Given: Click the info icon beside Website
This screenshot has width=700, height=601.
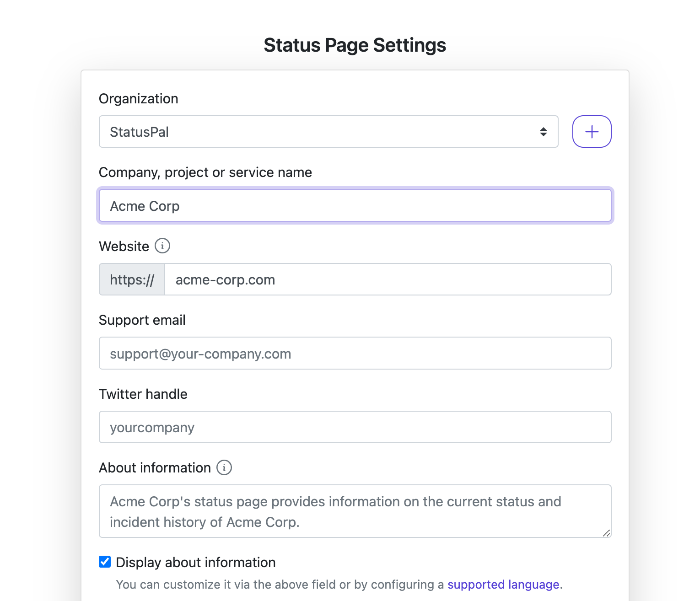Looking at the screenshot, I should pos(162,246).
